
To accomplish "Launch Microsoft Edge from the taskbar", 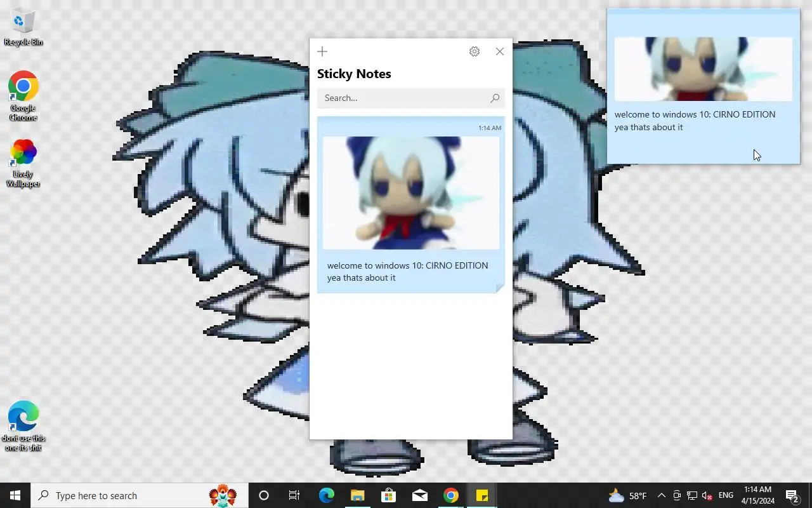I will (x=326, y=495).
